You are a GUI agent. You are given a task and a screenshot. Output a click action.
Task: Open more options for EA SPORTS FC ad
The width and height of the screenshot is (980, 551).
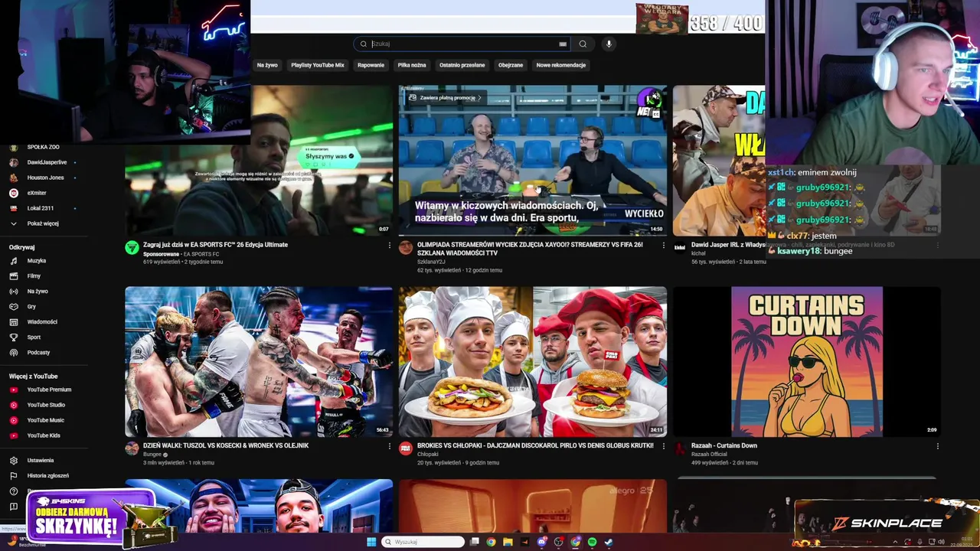click(389, 245)
